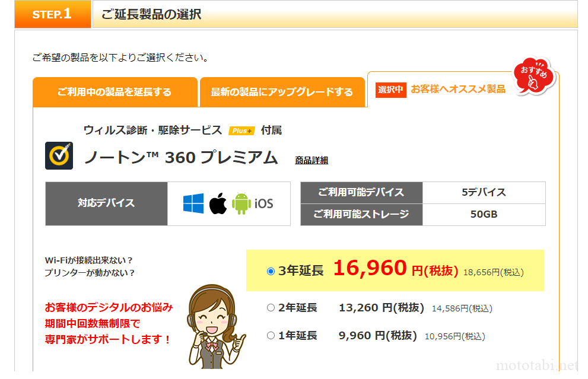Click the ご利用可能デバイス header cell

pos(361,193)
